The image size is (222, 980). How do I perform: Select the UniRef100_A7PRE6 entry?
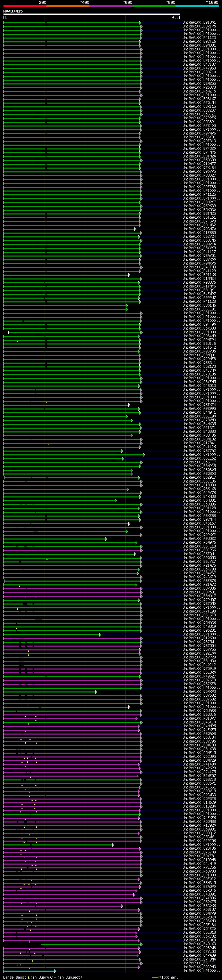pos(199,118)
